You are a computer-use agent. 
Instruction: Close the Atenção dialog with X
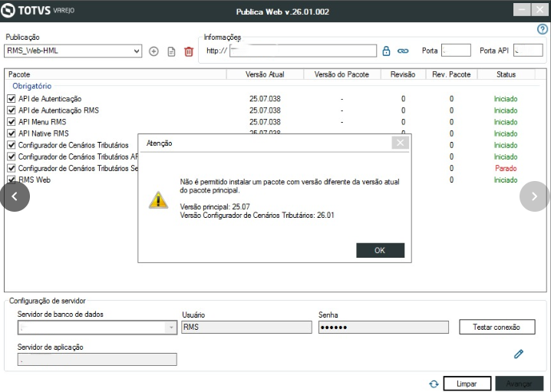[401, 143]
